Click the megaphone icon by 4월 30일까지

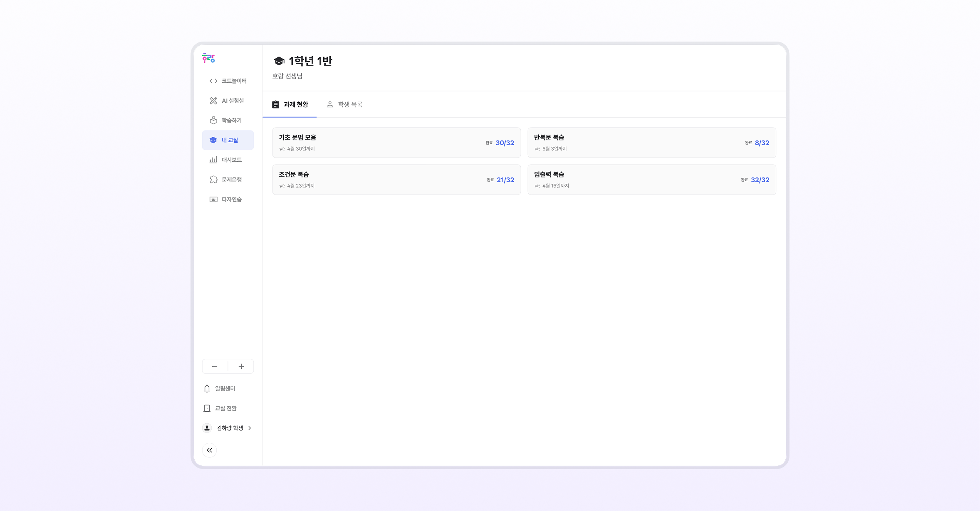pyautogui.click(x=282, y=149)
